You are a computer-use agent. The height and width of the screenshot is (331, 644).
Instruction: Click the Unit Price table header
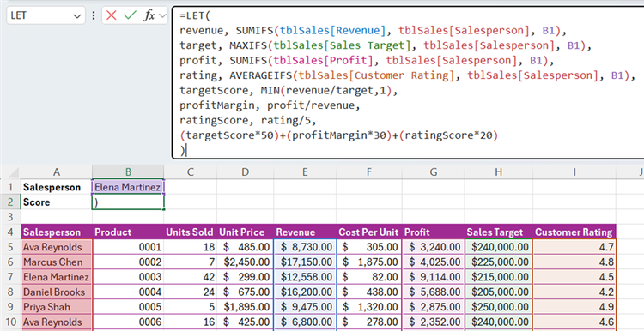[246, 232]
